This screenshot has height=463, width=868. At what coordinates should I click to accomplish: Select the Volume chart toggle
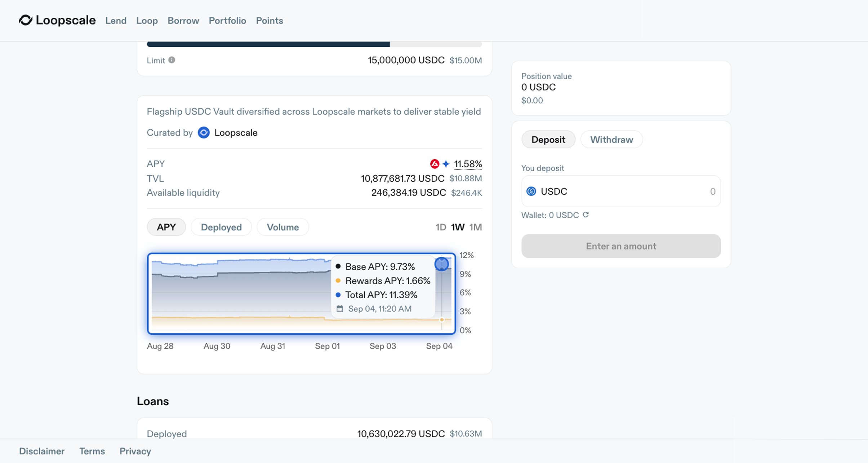pos(282,227)
